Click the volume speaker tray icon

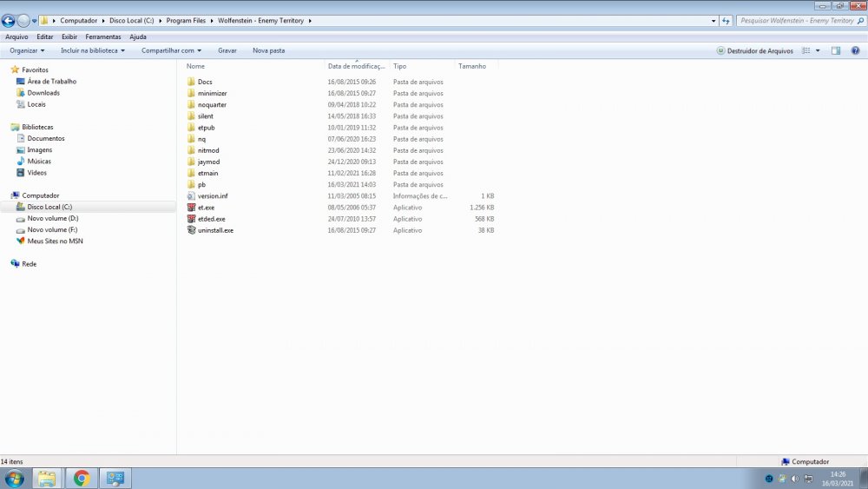pyautogui.click(x=795, y=479)
